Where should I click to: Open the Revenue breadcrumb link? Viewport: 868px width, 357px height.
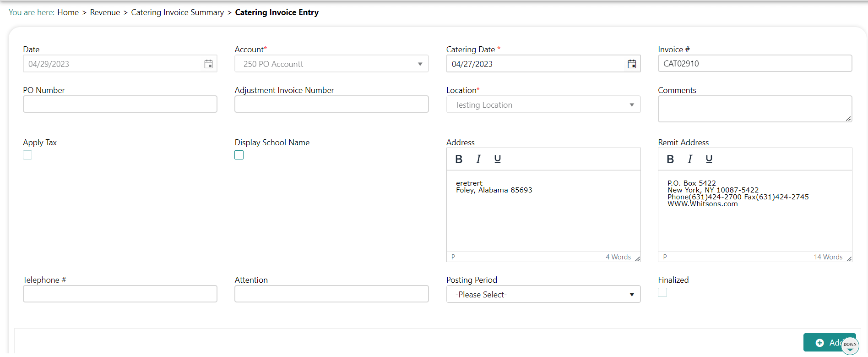point(105,12)
